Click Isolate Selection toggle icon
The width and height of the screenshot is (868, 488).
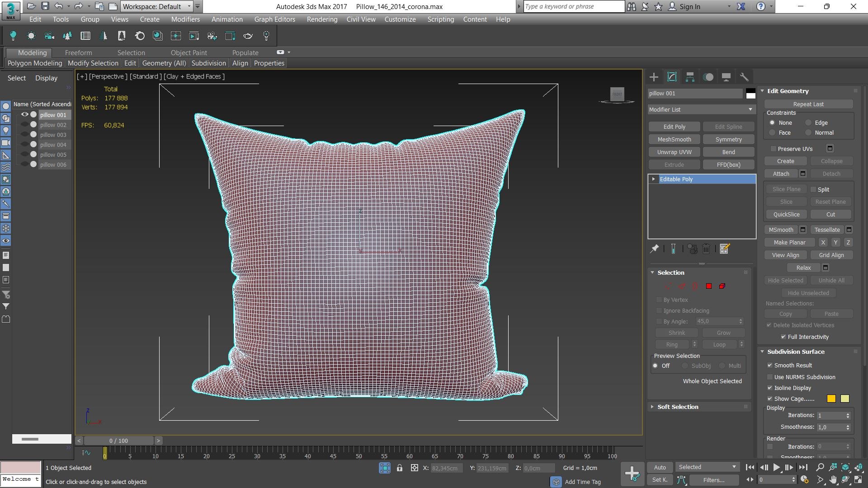pyautogui.click(x=385, y=468)
